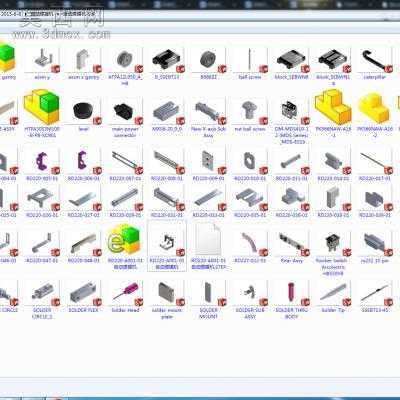Select the 'RD220-026-01' bracket icon

pyautogui.click(x=42, y=199)
